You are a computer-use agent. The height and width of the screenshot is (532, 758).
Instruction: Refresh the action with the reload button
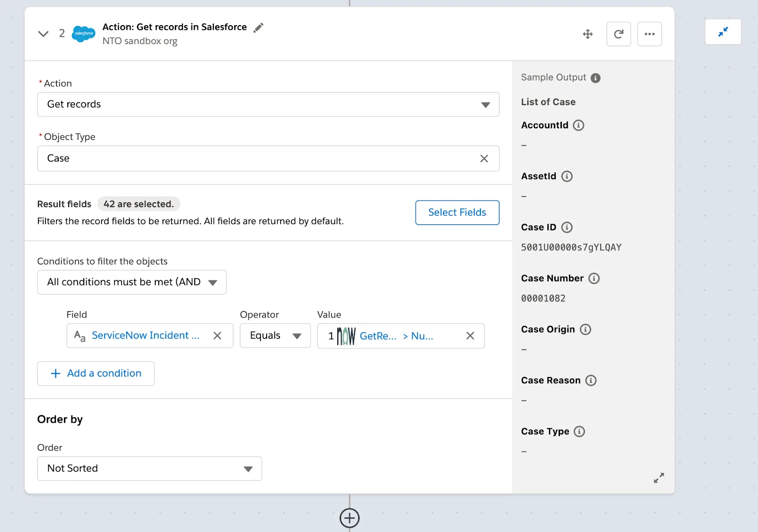tap(619, 34)
